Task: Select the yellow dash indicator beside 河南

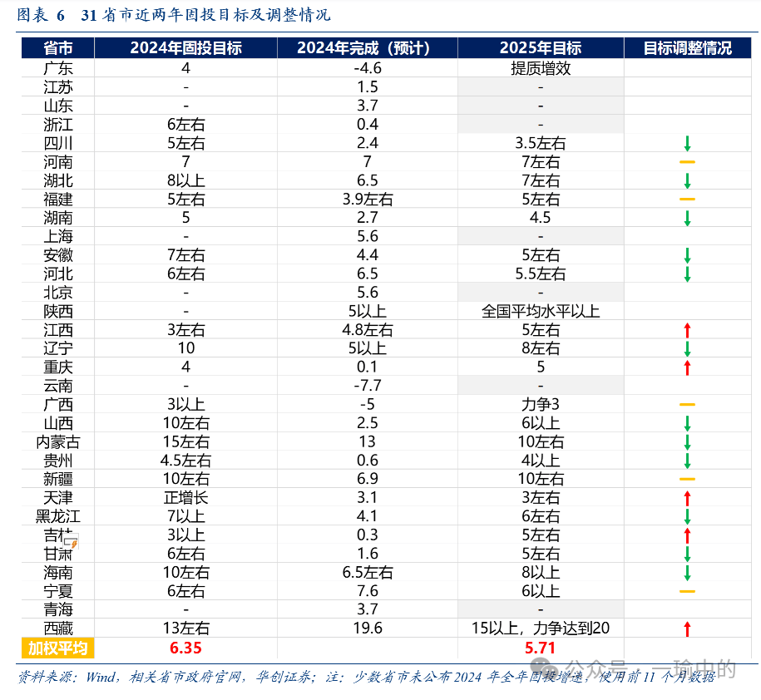Action: tap(686, 162)
